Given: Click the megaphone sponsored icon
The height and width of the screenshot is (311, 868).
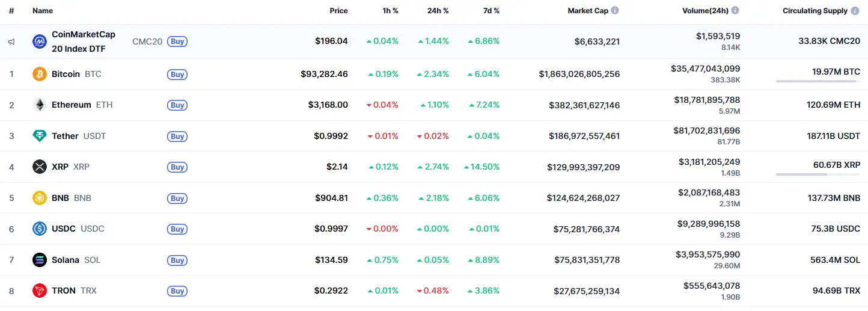Looking at the screenshot, I should coord(11,42).
